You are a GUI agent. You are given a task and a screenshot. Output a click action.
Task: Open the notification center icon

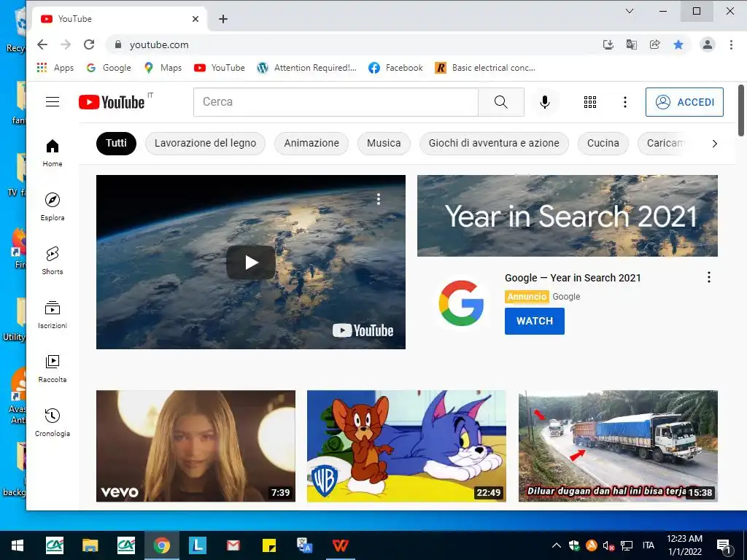(724, 545)
